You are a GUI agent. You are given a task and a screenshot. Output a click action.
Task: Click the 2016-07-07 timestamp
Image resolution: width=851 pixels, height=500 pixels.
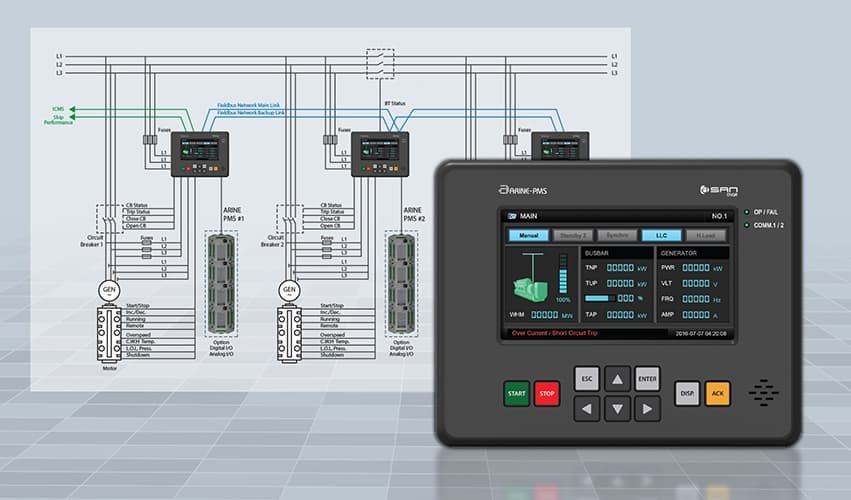pyautogui.click(x=701, y=334)
